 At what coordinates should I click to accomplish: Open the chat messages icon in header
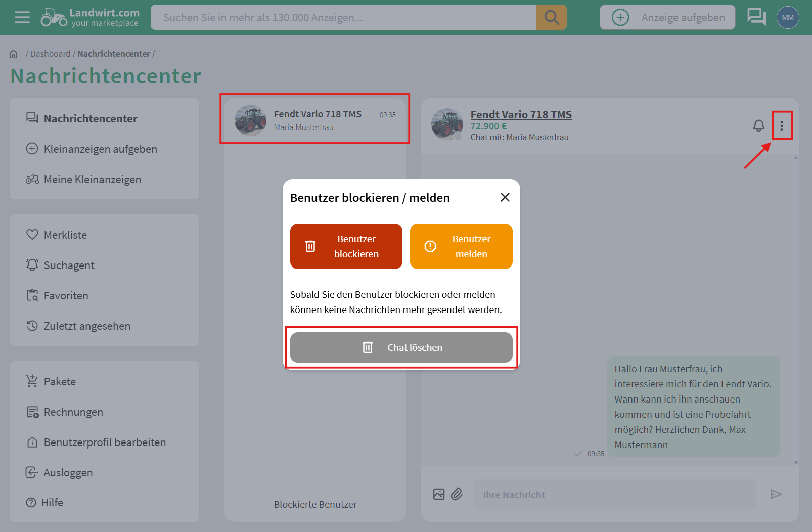pos(756,17)
